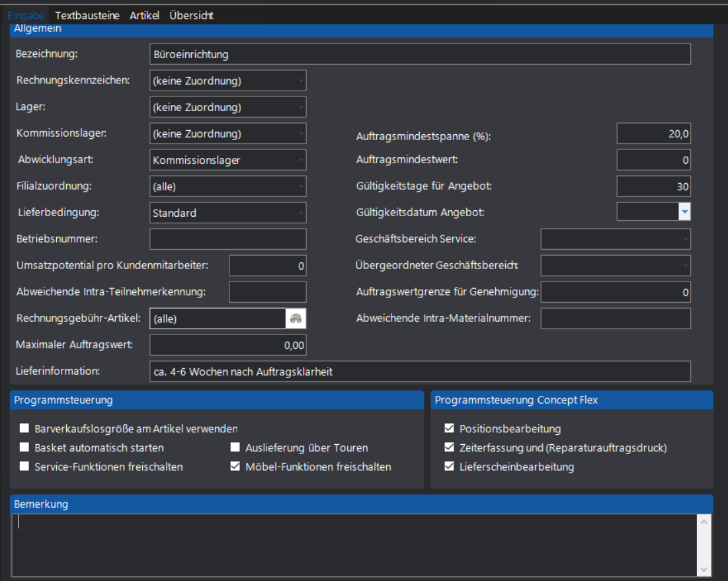This screenshot has width=728, height=581.
Task: Click the Bezeichnung text field
Action: [420, 54]
